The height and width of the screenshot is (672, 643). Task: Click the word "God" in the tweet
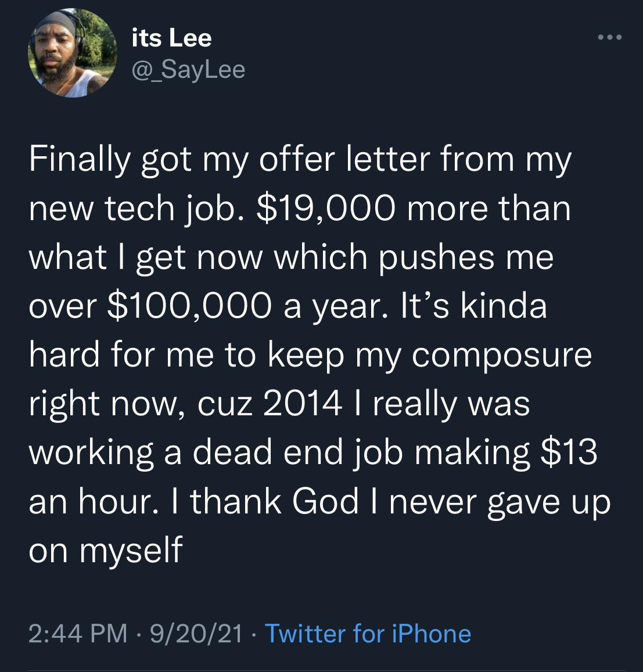[325, 501]
